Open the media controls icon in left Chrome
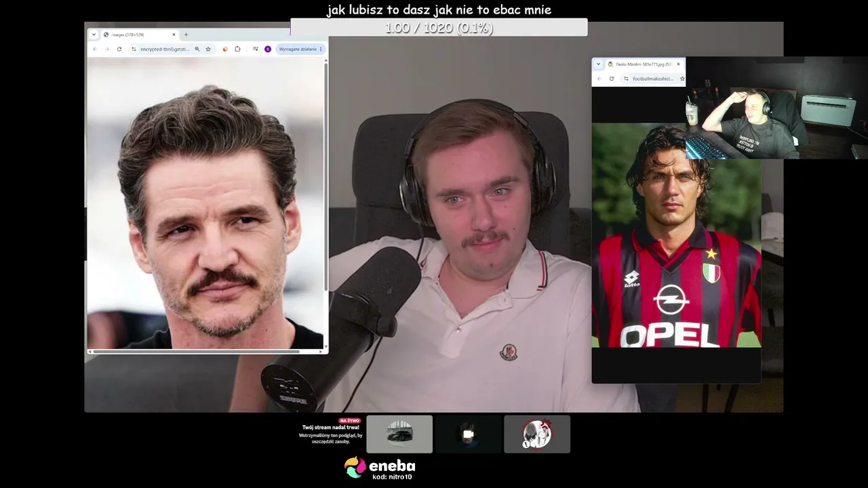 coord(256,49)
